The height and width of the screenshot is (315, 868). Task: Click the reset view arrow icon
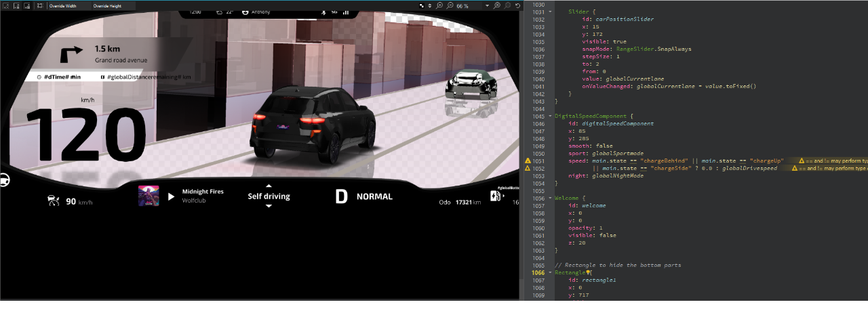coord(518,5)
